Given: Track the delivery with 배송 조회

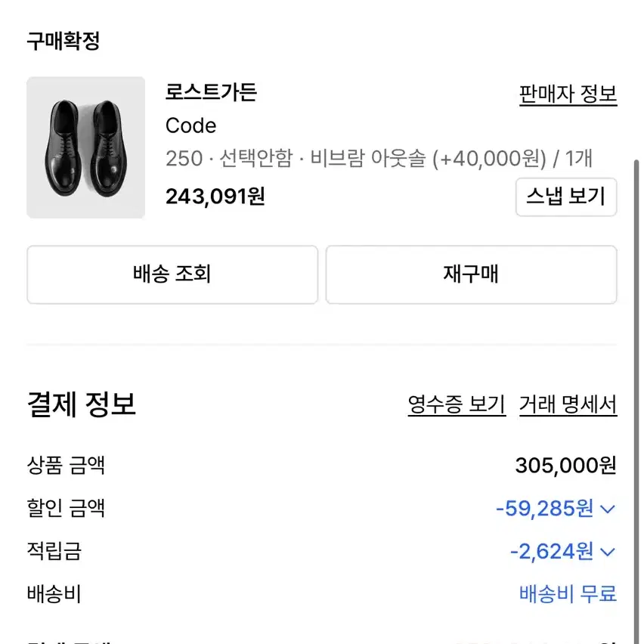Looking at the screenshot, I should (x=172, y=274).
